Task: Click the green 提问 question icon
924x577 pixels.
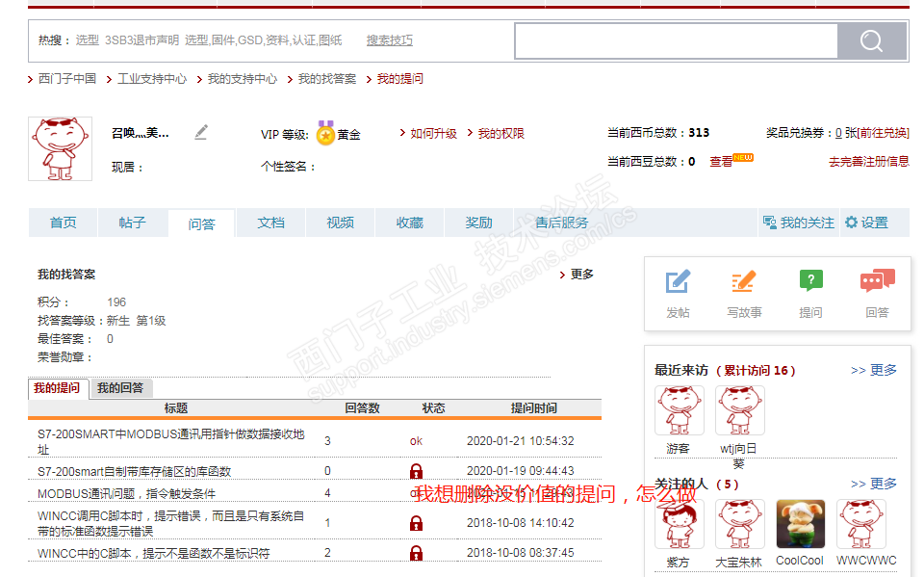Action: point(810,280)
